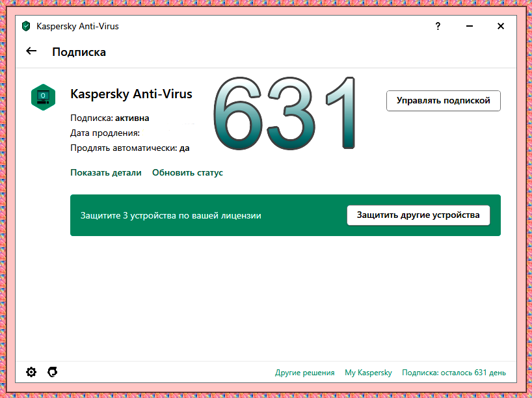Image resolution: width=532 pixels, height=398 pixels.
Task: Click Защитить другие устройства button
Action: click(418, 215)
